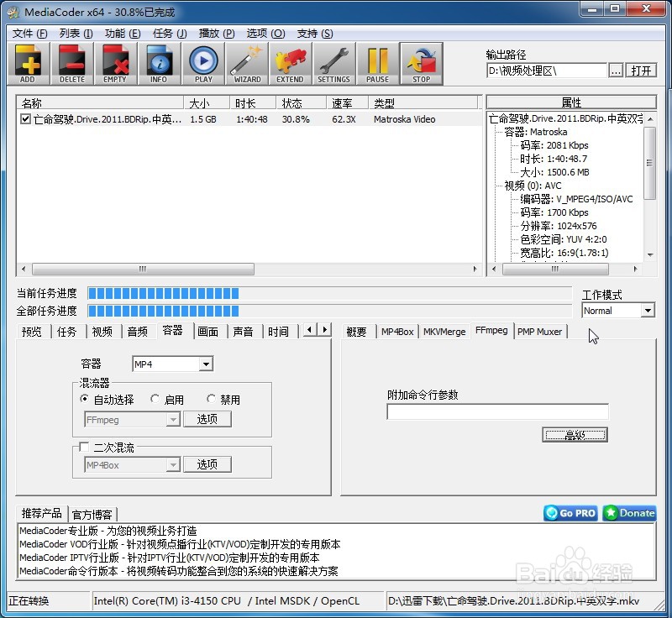Click 选项 button beside FFmpeg muxer

pos(207,419)
